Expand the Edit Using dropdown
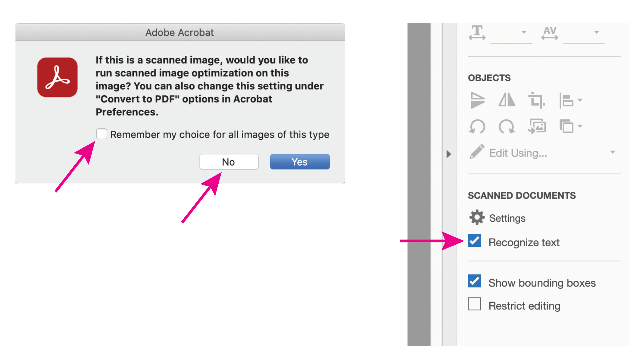 coord(613,153)
